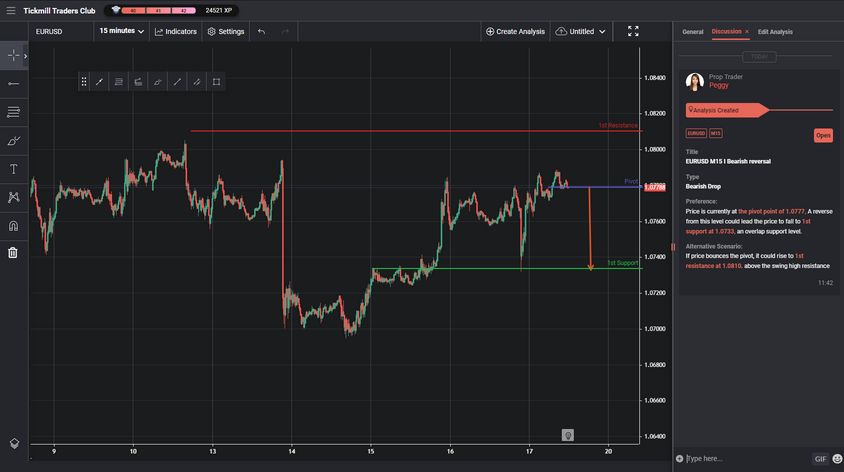
Task: Click the 11:42 message timestamp
Action: coord(825,283)
